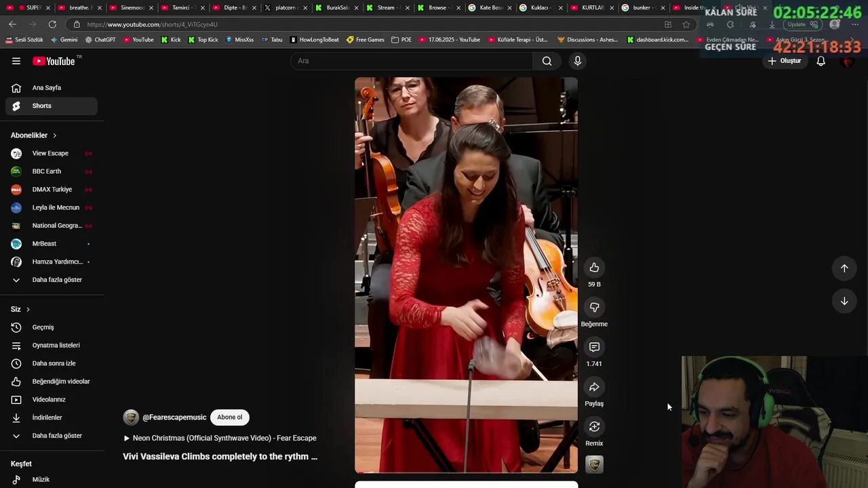Pause the playing short video
Viewport: 868px width, 488px height.
466,274
